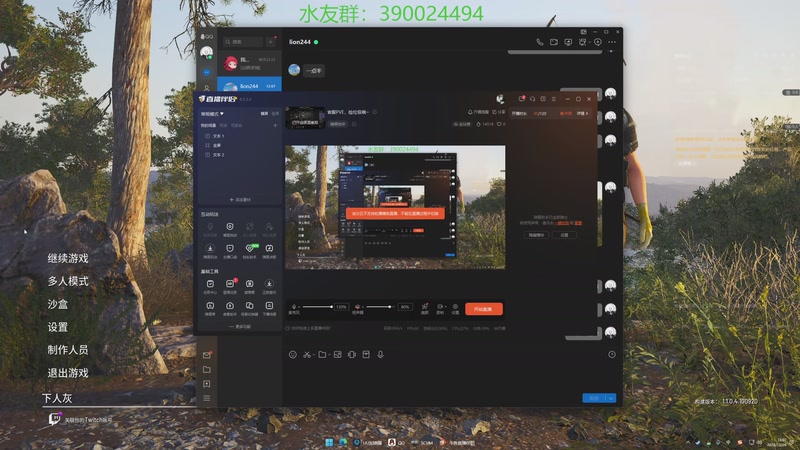Expand scissors screenshot dropdown arrow in QQ

(x=313, y=355)
